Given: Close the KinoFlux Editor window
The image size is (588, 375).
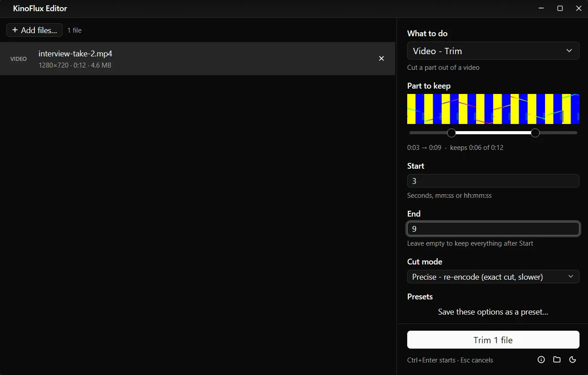Looking at the screenshot, I should click(x=579, y=9).
